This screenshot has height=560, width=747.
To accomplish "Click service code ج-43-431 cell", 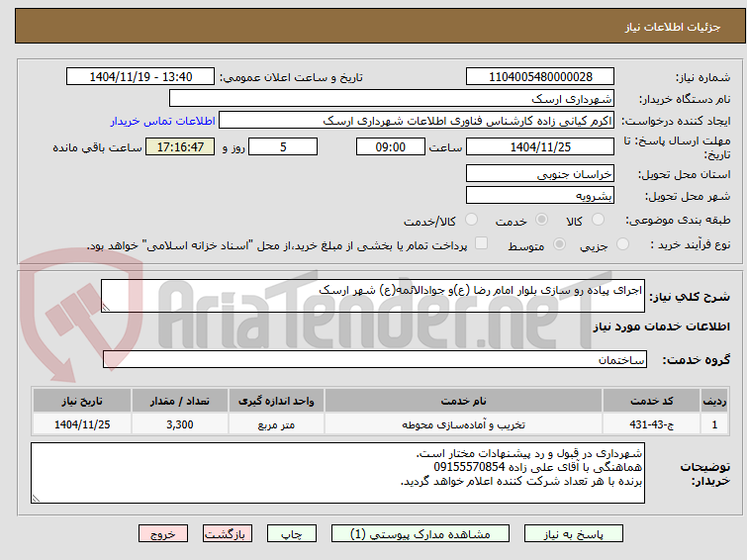I will [651, 424].
